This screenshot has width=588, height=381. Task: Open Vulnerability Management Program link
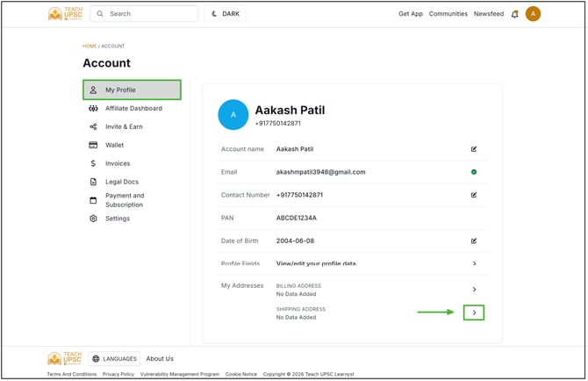(181, 375)
